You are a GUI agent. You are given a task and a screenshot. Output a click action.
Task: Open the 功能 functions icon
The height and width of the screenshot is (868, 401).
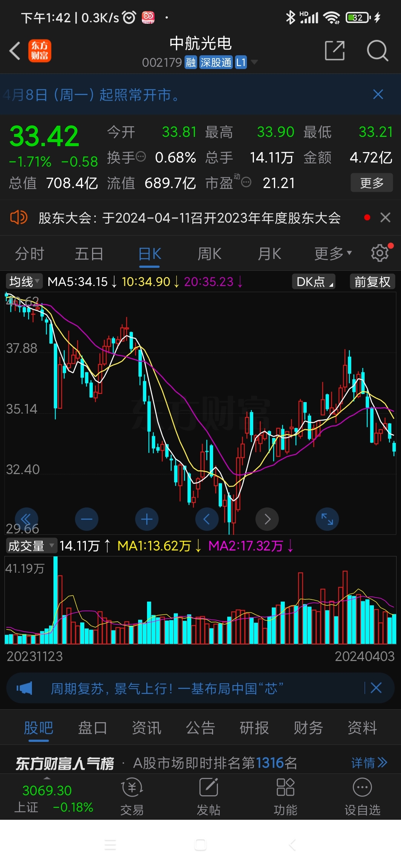(x=286, y=797)
